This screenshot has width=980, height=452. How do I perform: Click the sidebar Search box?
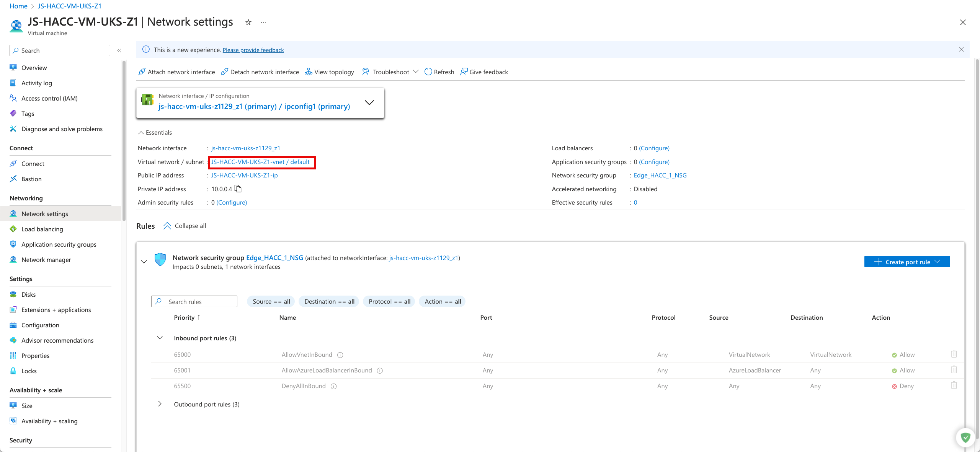point(60,50)
